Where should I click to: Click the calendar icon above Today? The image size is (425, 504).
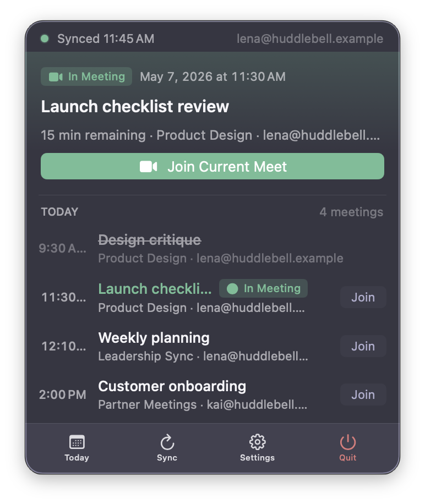[x=77, y=442]
